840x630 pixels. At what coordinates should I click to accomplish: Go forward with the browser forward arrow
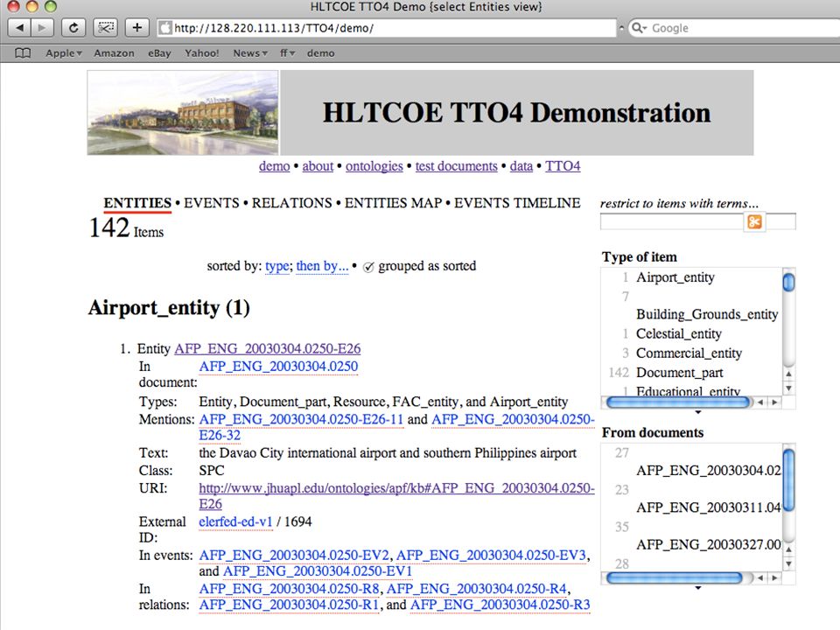(42, 28)
